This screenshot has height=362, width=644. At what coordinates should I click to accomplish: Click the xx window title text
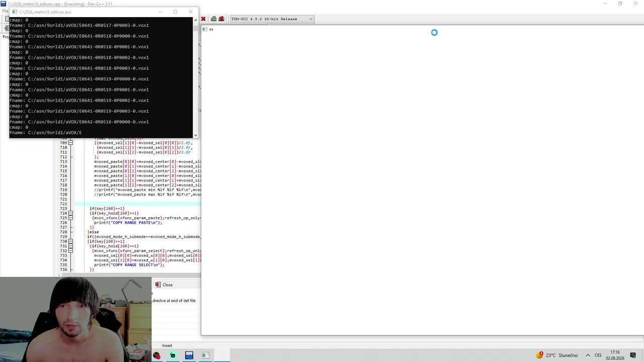(211, 29)
